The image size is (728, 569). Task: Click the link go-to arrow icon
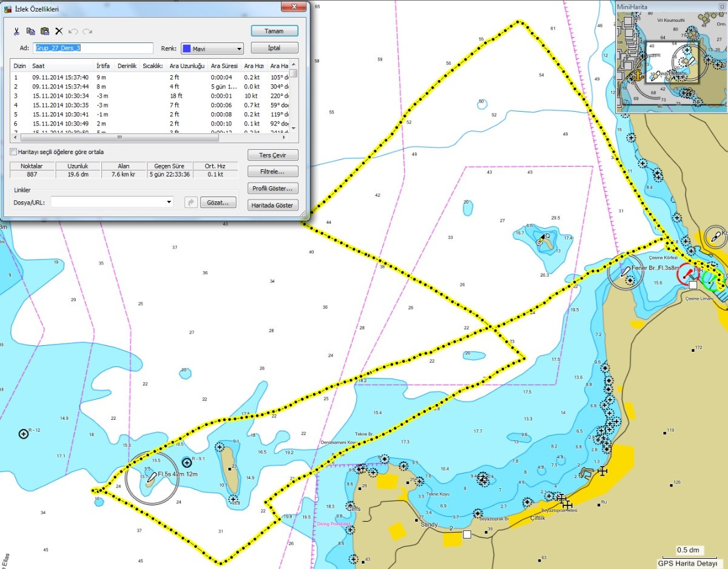190,202
